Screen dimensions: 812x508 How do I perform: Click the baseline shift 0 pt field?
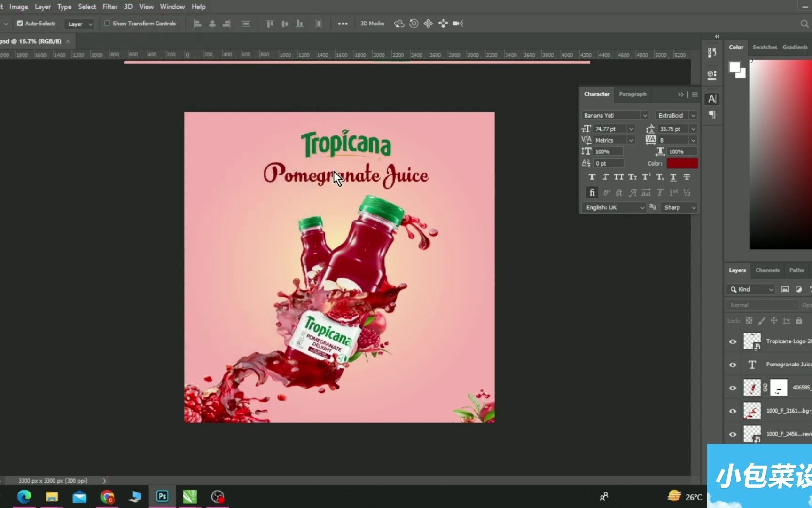[609, 163]
